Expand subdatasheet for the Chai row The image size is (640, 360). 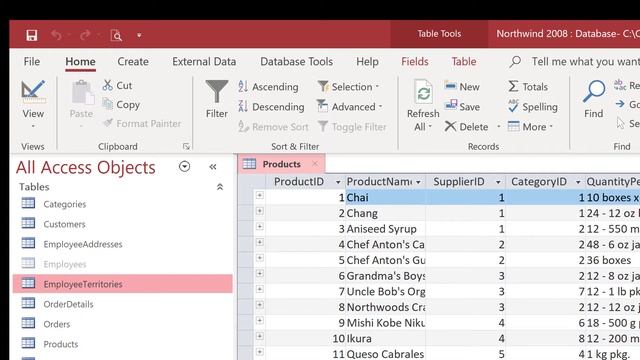point(260,196)
